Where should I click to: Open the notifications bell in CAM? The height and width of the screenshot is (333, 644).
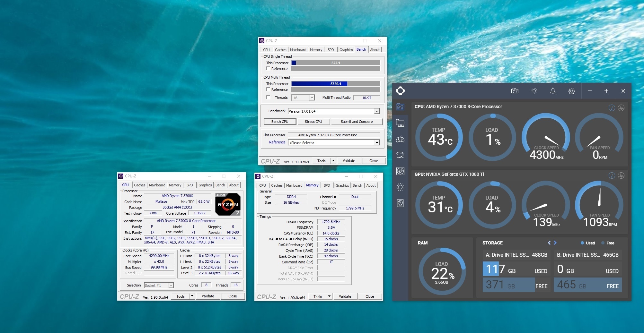[x=553, y=91]
